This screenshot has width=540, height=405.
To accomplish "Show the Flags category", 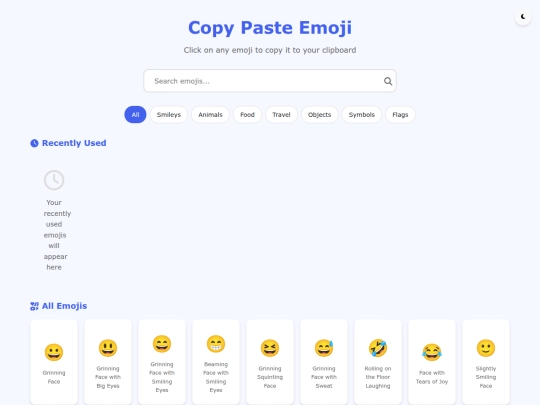I will [400, 115].
